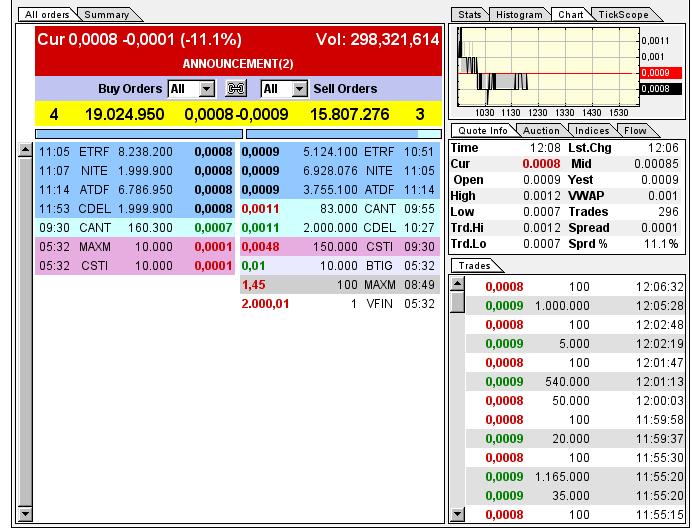Select the Histogram tab
Screen dimensions: 692x530
[520, 15]
